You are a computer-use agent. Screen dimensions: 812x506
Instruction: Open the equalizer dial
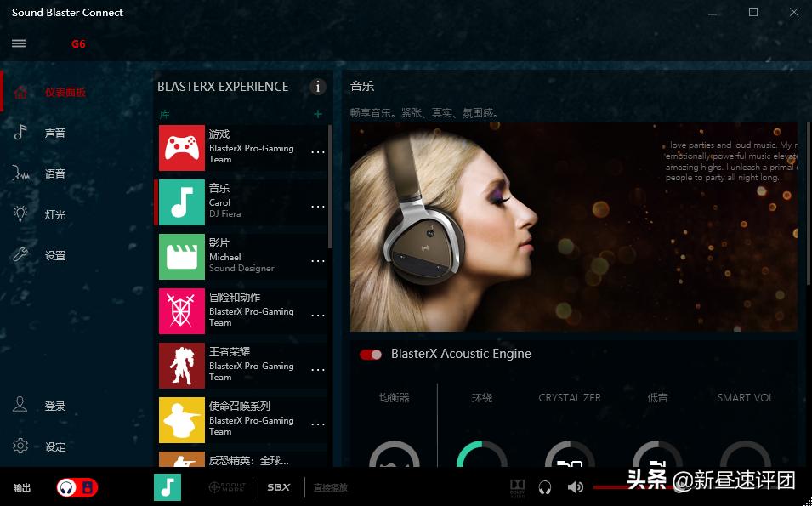(394, 454)
